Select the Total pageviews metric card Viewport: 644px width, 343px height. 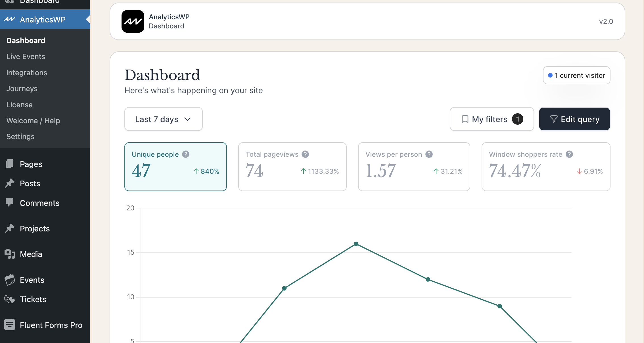pos(292,167)
